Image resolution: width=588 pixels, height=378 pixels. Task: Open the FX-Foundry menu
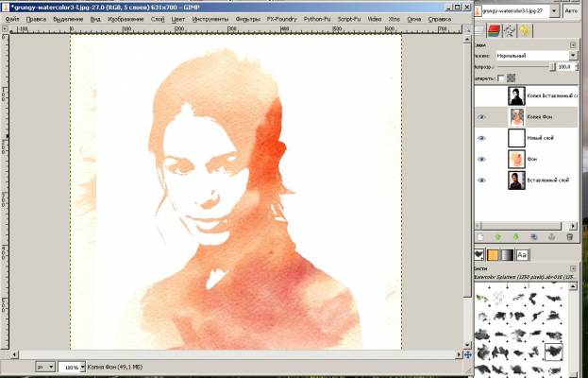pos(281,19)
